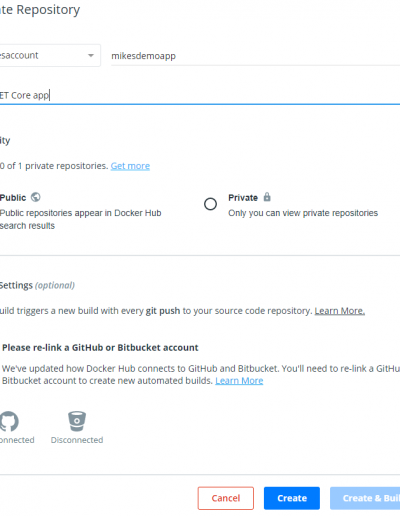The image size is (400, 516).
Task: Follow the Learn More link about build triggers
Action: point(340,311)
